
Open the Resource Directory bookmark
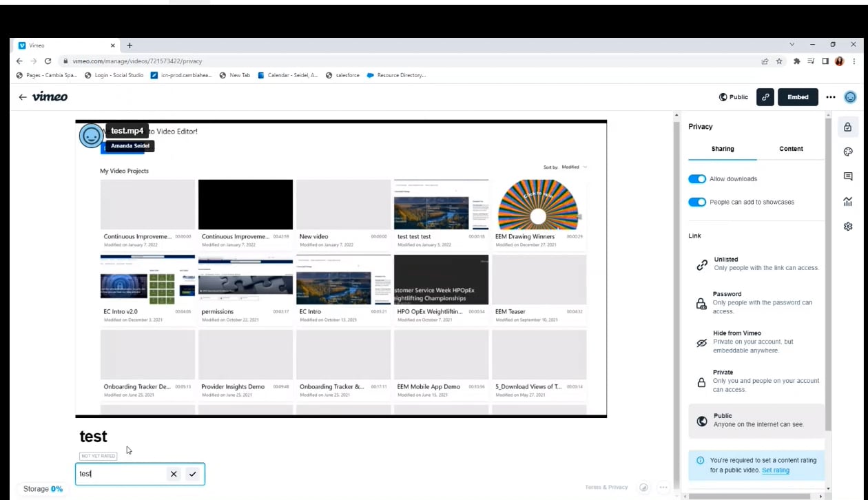(396, 75)
